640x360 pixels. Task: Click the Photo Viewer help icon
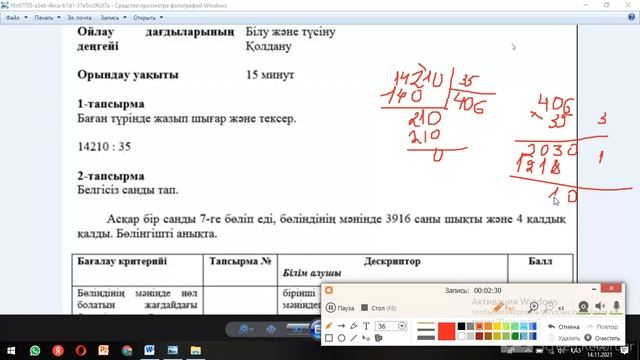click(631, 17)
